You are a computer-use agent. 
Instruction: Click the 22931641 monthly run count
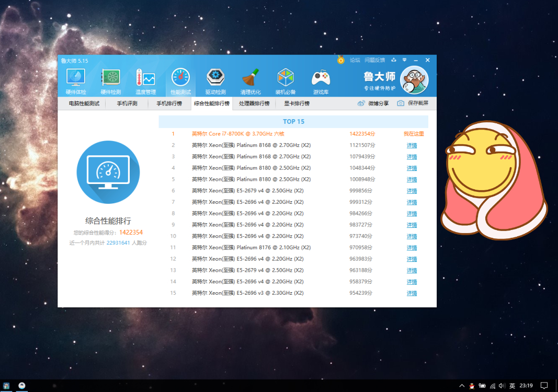click(118, 243)
